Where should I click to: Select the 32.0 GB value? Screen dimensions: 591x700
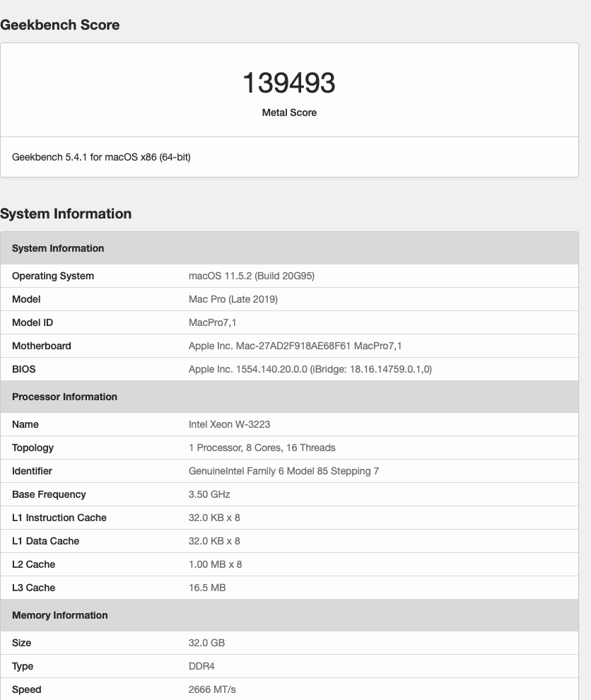click(206, 643)
